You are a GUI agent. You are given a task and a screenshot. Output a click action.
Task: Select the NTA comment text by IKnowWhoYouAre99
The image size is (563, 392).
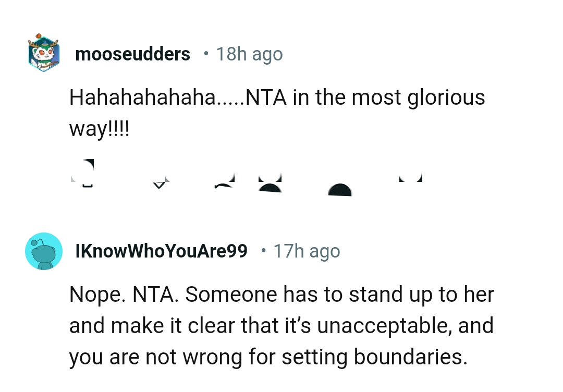pyautogui.click(x=281, y=325)
